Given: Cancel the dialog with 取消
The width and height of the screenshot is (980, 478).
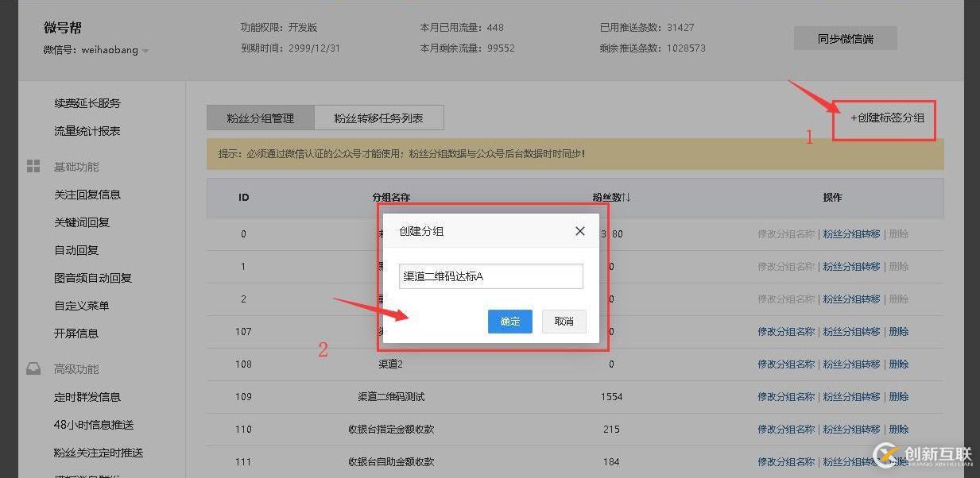Looking at the screenshot, I should point(564,321).
